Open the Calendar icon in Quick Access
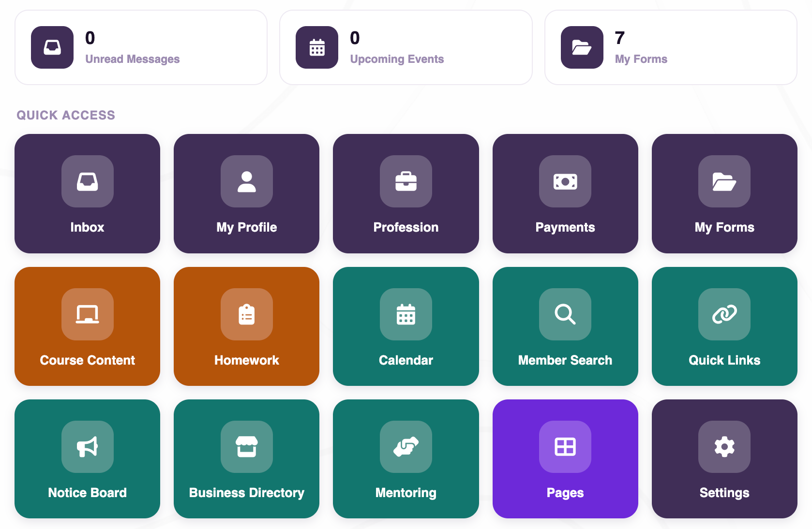 point(406,314)
